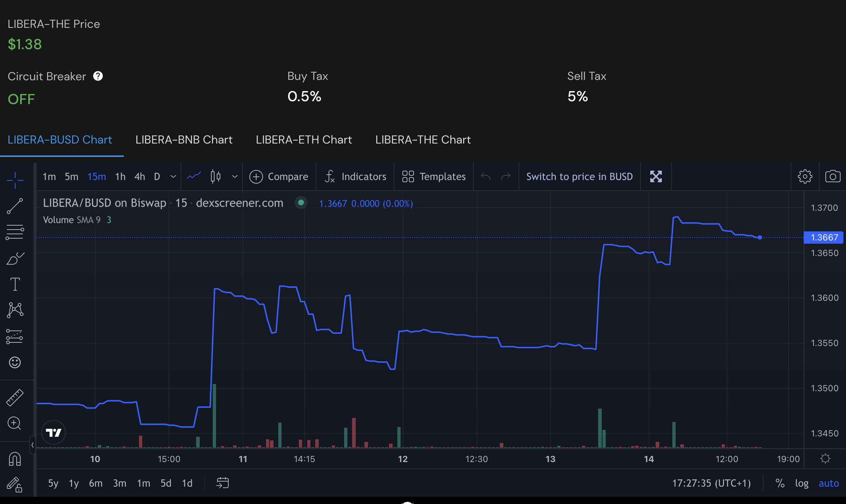Set date range to 5y
This screenshot has width=846, height=504.
(53, 483)
